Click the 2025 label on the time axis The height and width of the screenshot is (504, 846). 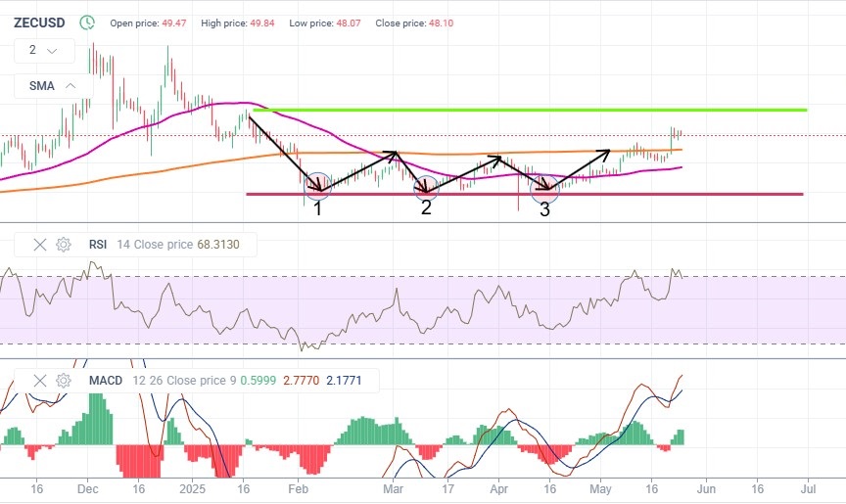point(193,489)
